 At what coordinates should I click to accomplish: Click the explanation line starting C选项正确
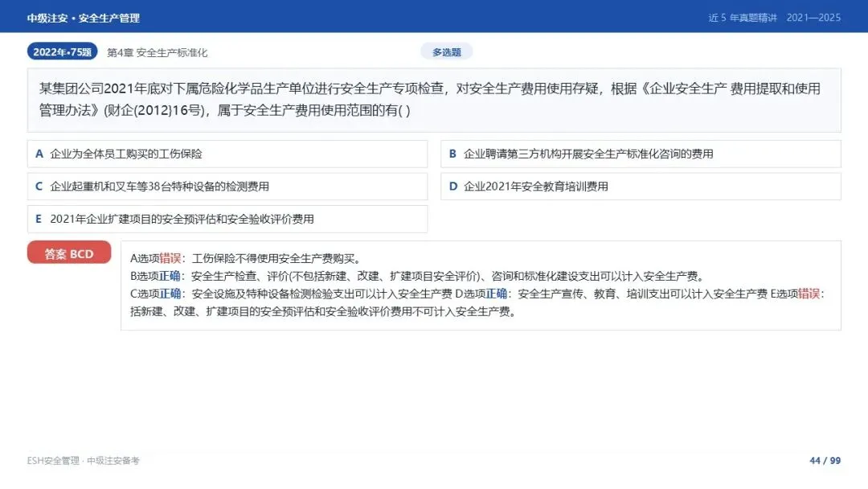(x=477, y=294)
